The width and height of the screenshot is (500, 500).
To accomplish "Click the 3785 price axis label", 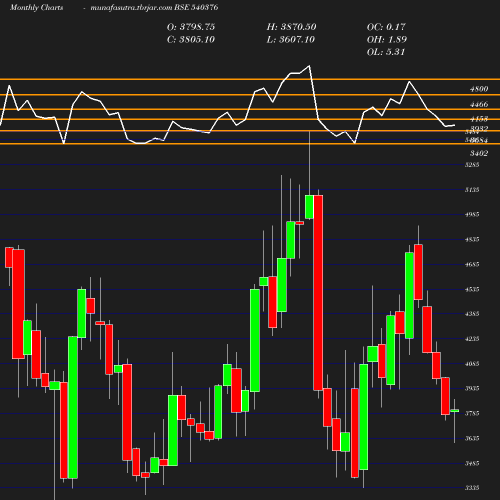I will click(472, 413).
